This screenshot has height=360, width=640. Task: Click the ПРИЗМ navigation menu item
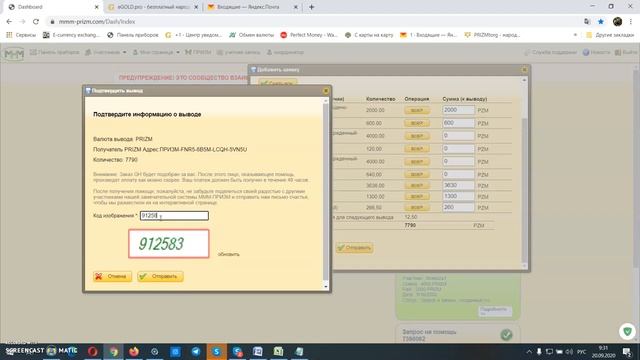point(198,52)
